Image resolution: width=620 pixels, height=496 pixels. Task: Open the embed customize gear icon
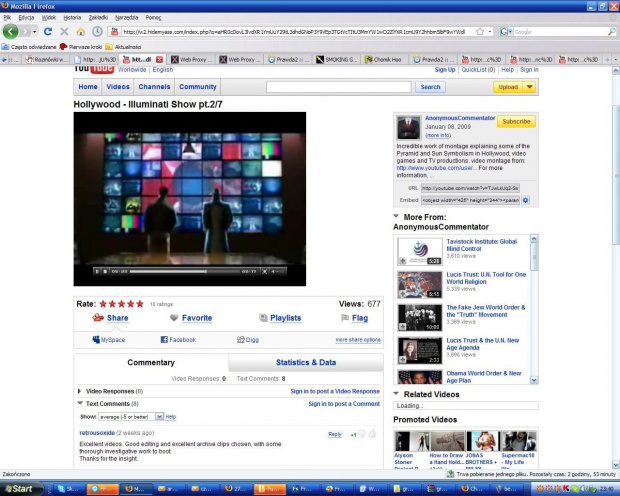(x=525, y=200)
